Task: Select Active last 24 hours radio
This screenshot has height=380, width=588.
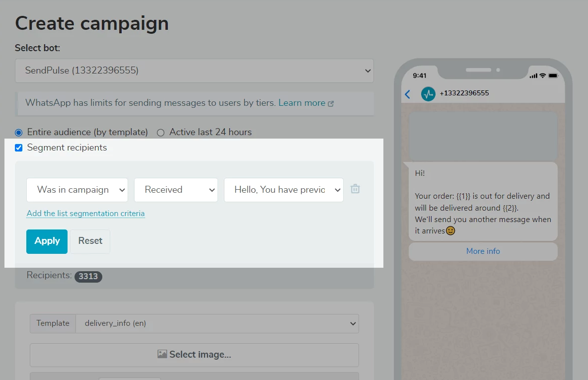Action: tap(160, 133)
